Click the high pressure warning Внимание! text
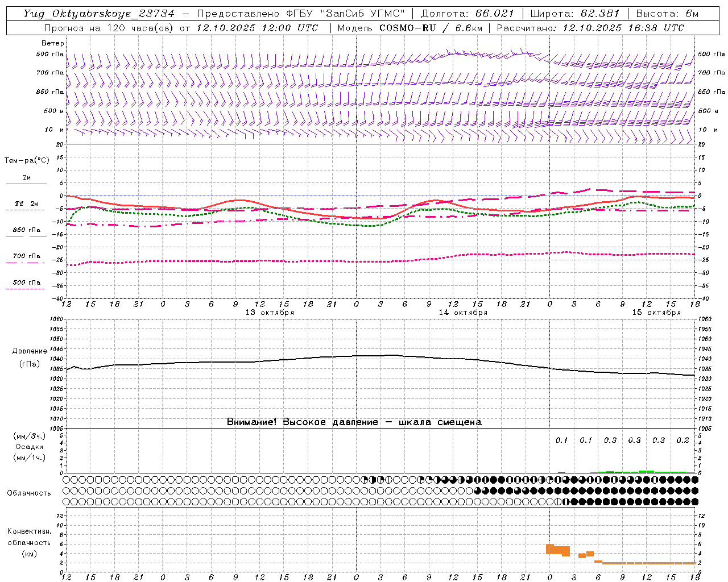 point(354,422)
